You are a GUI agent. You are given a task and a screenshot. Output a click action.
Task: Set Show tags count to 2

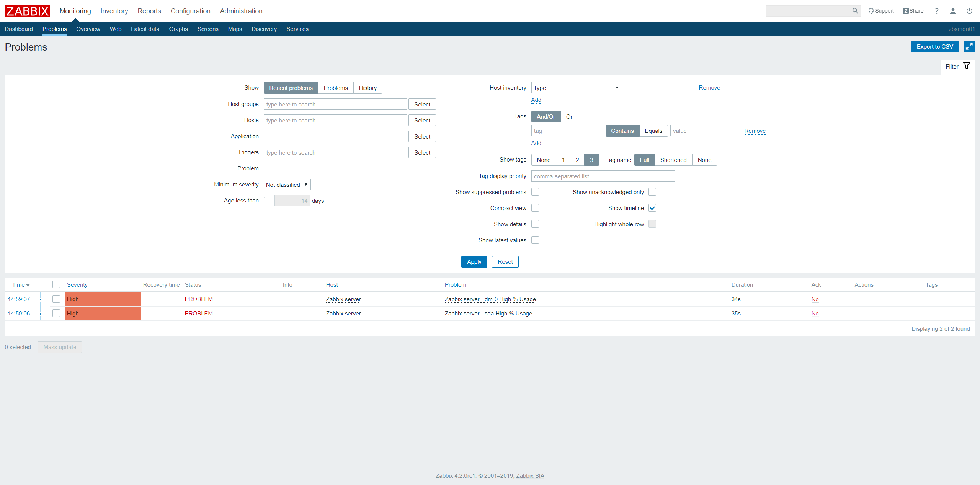[577, 160]
